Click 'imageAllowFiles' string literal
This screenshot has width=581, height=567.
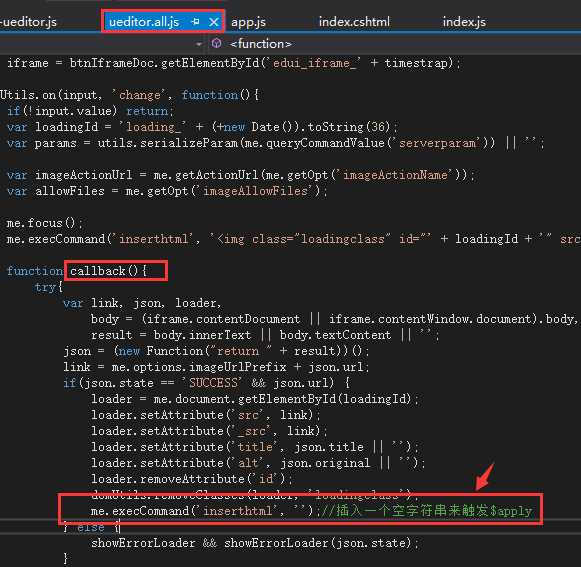point(255,191)
